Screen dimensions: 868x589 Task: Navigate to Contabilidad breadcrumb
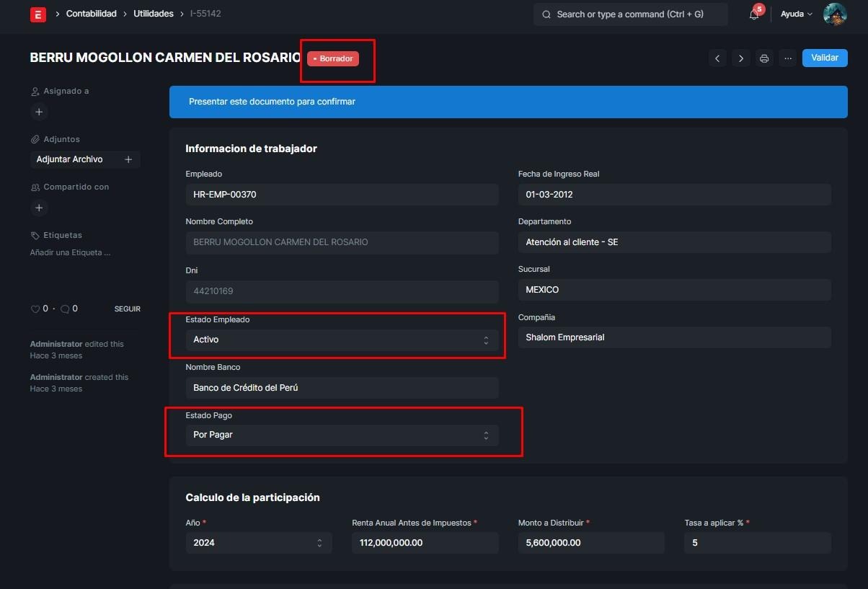(91, 14)
